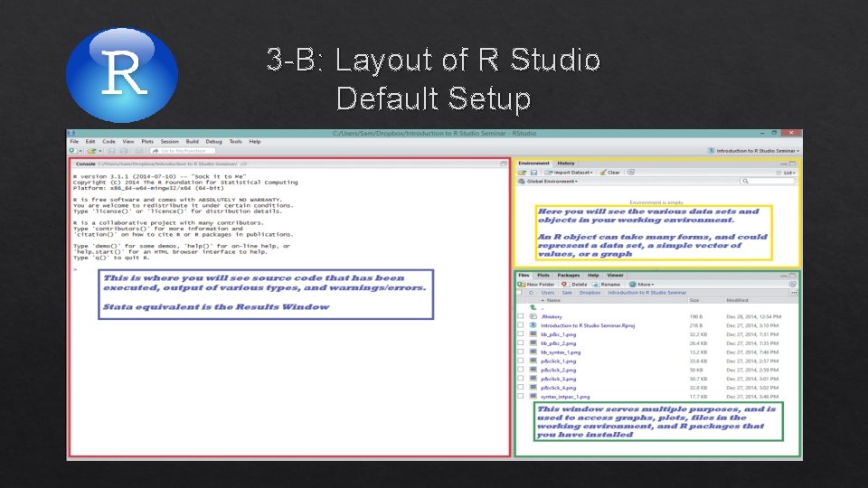Navigate to Dropbox in Files breadcrumb

[x=590, y=293]
